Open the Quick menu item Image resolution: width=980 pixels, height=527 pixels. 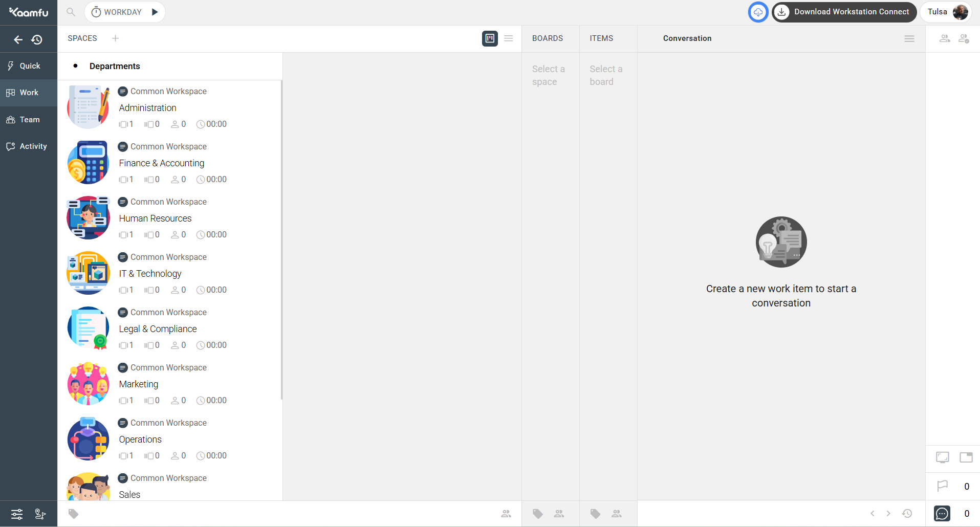[29, 66]
